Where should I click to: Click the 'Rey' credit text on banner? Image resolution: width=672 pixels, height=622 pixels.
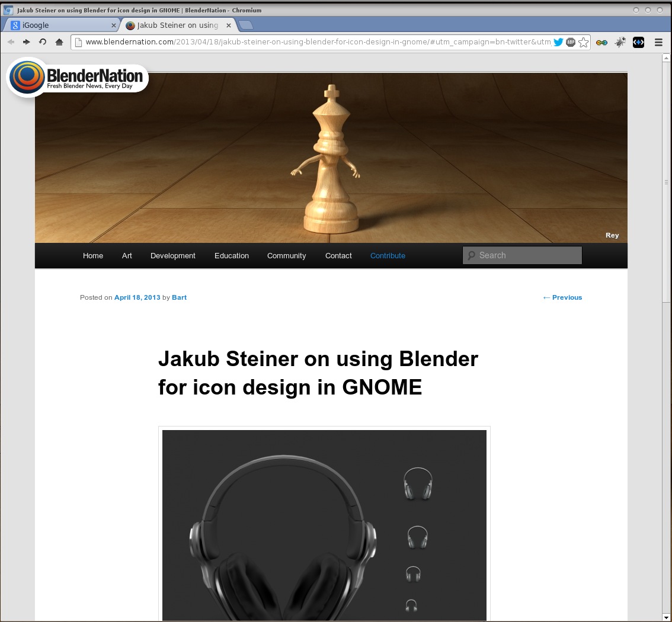coord(612,235)
